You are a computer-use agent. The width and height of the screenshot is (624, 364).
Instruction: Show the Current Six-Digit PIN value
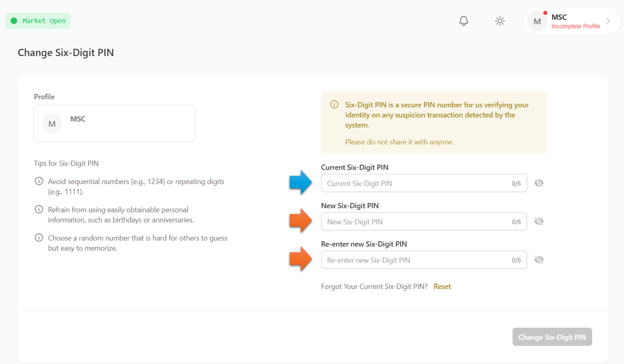[539, 183]
